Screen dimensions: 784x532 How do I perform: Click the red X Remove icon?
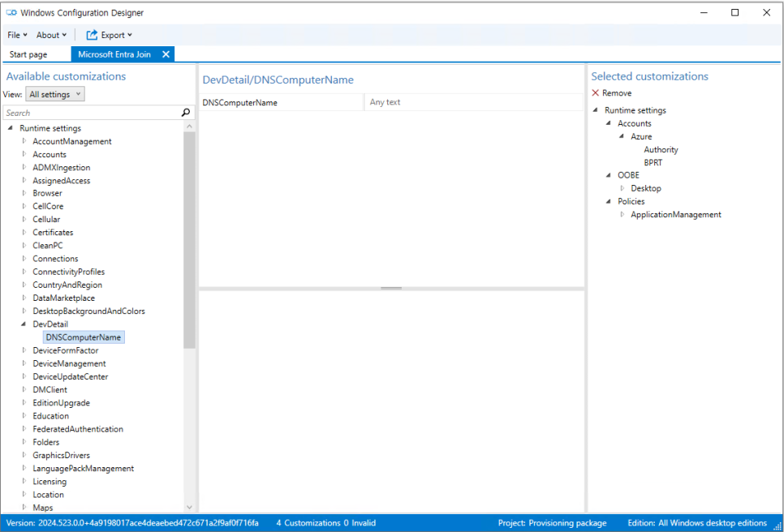[595, 93]
